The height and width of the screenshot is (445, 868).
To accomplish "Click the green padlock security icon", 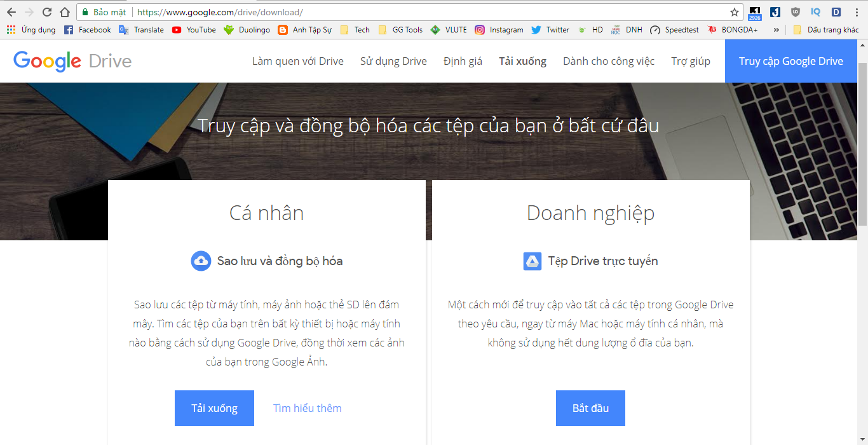I will click(x=85, y=12).
